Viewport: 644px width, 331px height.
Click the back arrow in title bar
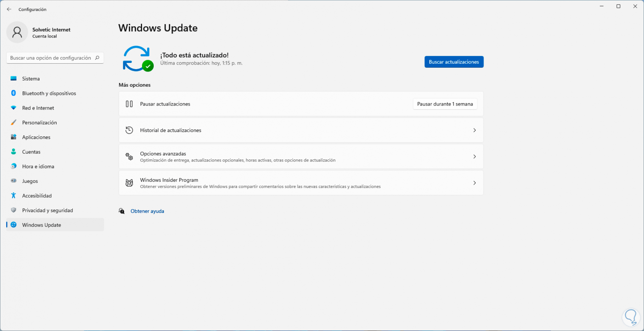tap(9, 9)
